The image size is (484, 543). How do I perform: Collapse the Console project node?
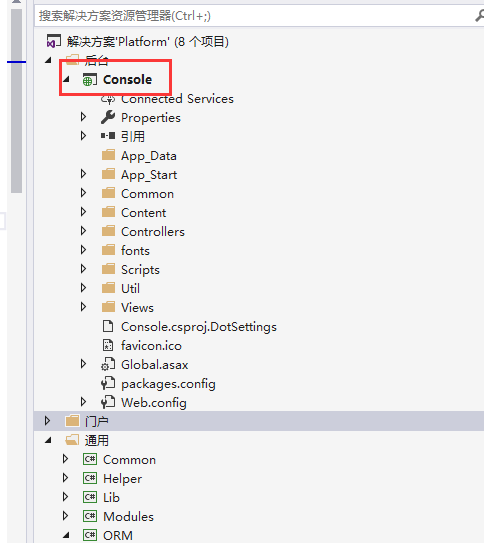[66, 80]
